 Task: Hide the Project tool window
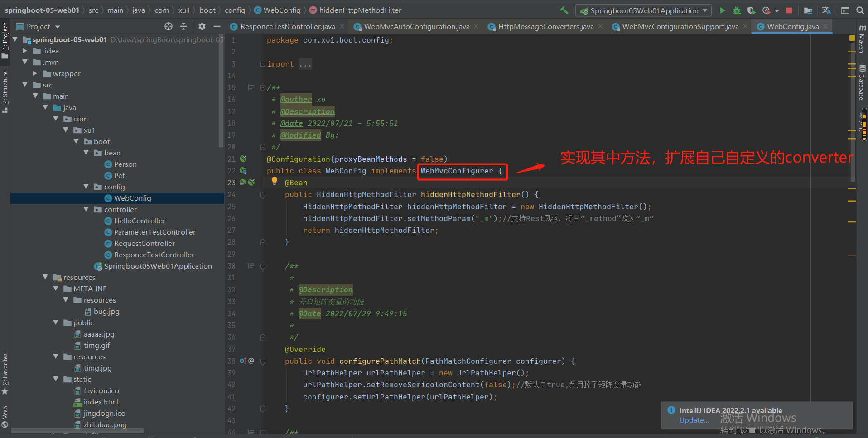(x=217, y=26)
